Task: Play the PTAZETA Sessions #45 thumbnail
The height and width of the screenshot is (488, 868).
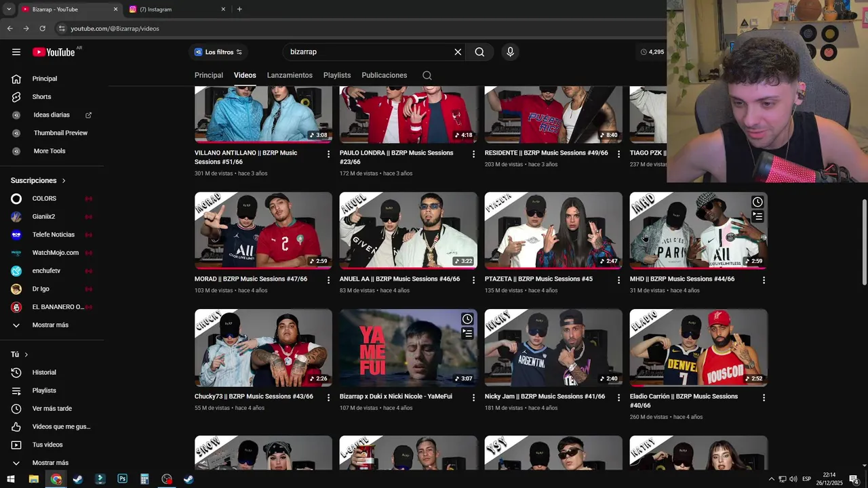Action: point(553,230)
